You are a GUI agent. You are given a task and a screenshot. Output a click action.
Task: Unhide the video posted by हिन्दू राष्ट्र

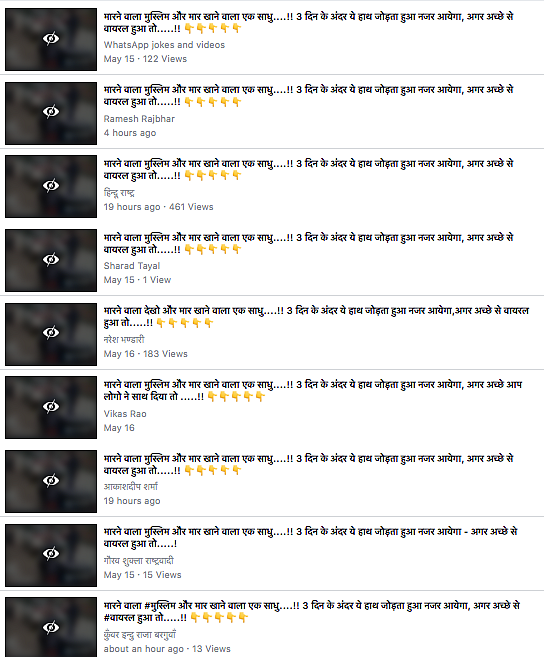click(x=51, y=185)
